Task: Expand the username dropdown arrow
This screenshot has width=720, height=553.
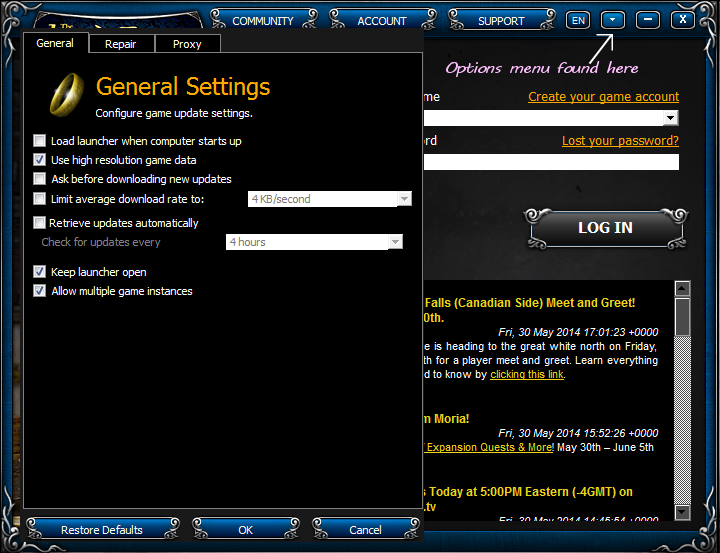Action: coord(670,118)
